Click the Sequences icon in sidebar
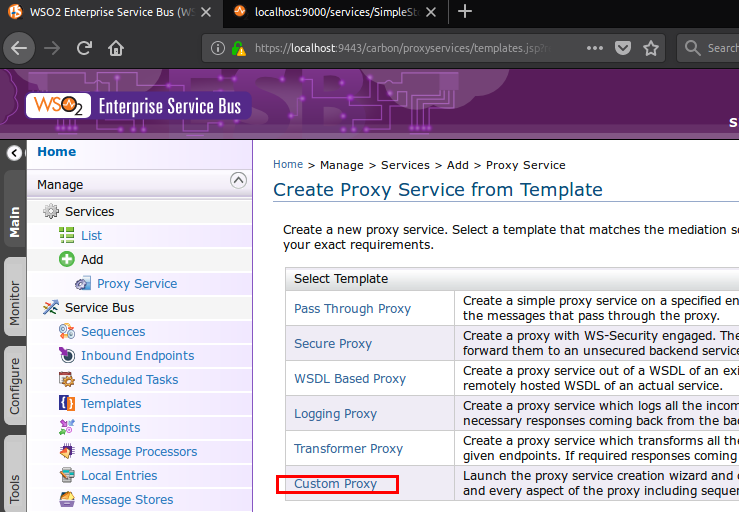This screenshot has height=512, width=739. 67,332
